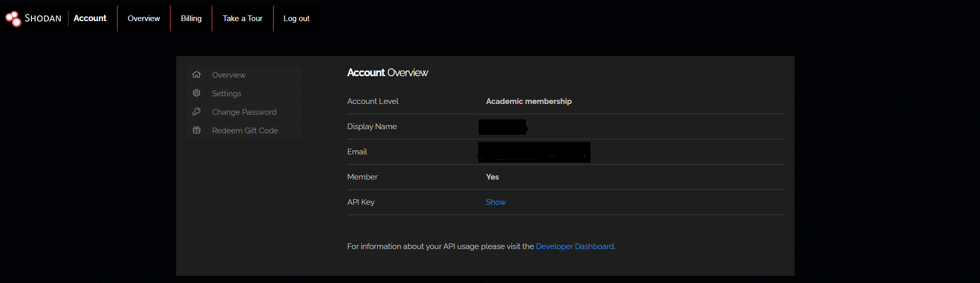The width and height of the screenshot is (980, 283).
Task: Click the gift icon for Redeem Gift Code
Action: click(196, 130)
